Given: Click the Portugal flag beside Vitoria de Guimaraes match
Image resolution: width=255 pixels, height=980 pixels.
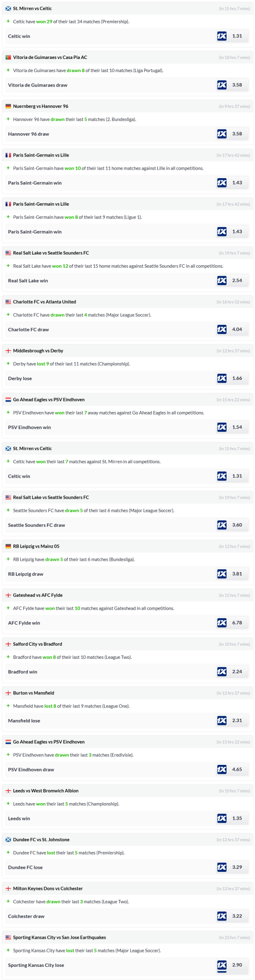Looking at the screenshot, I should (8, 57).
